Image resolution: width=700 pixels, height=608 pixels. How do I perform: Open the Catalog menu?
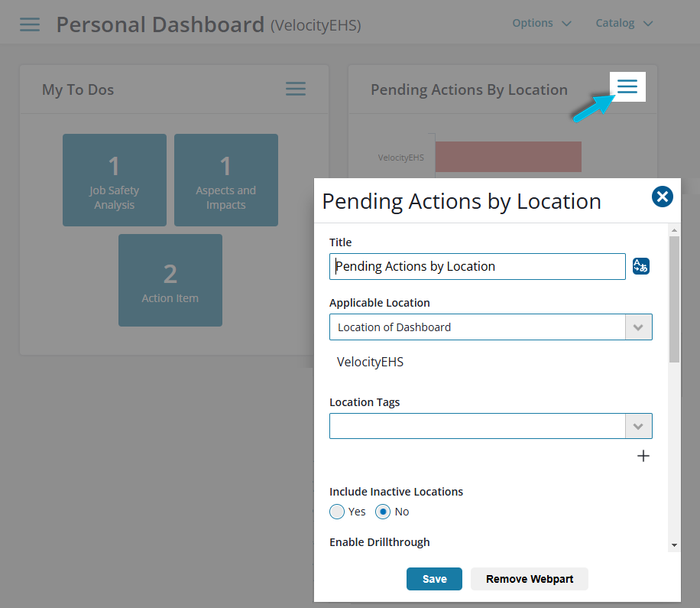tap(624, 23)
